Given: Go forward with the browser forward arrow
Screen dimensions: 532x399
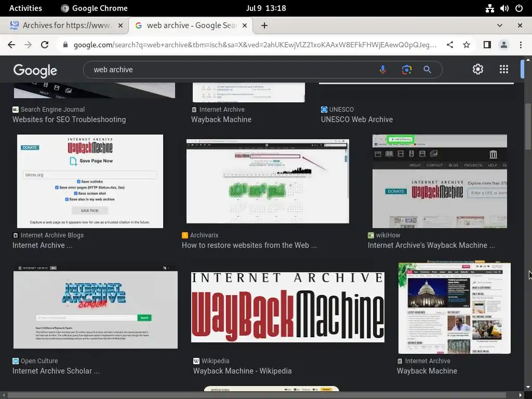Looking at the screenshot, I should 28,45.
